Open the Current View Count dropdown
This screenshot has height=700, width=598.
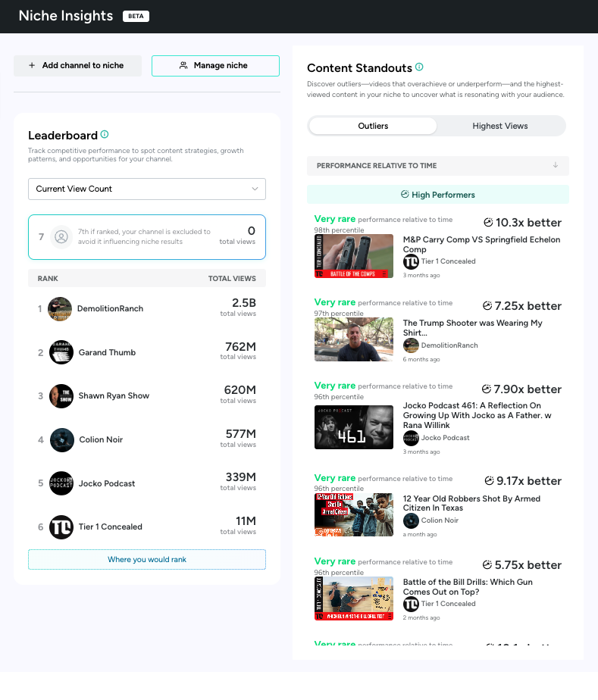(x=147, y=189)
